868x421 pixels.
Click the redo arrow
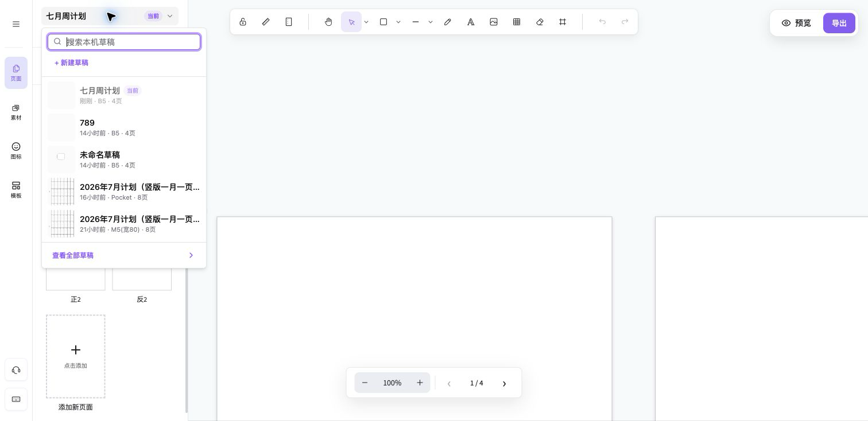(x=625, y=22)
